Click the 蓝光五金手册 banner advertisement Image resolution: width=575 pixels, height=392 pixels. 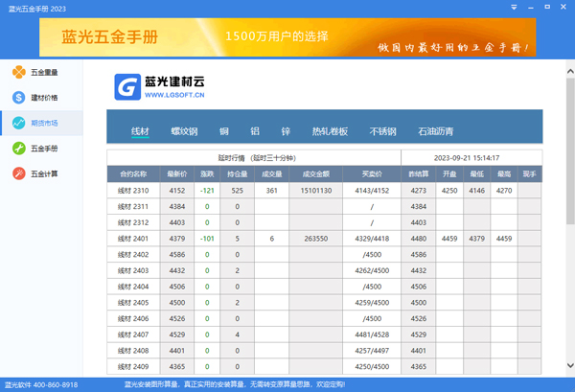[287, 37]
